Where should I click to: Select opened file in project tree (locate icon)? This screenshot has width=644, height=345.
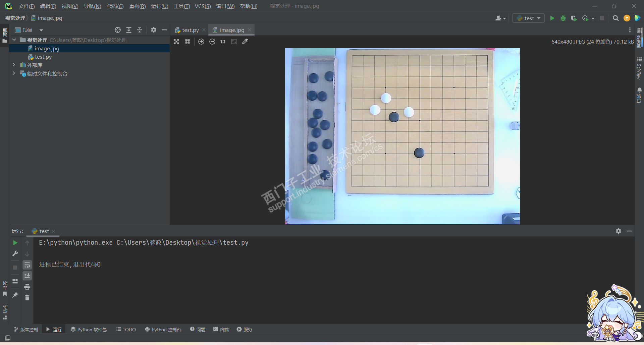118,30
